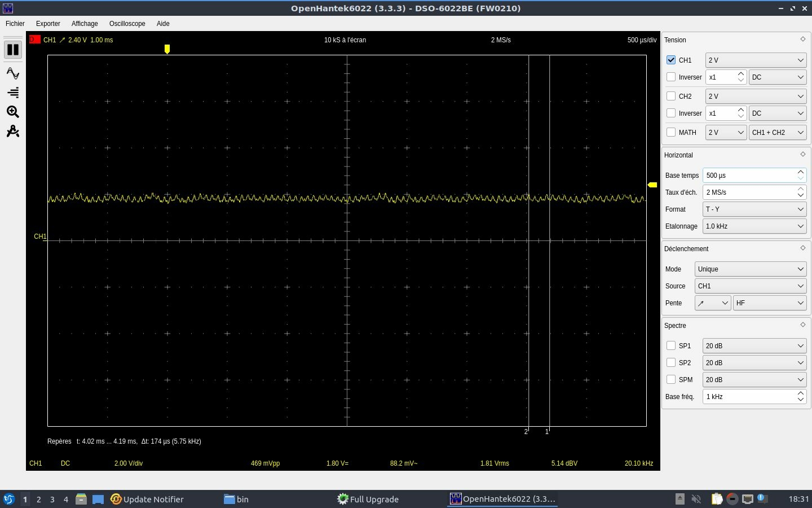Image resolution: width=812 pixels, height=508 pixels.
Task: Open the CH2 voltage gain dropdown
Action: click(x=756, y=96)
